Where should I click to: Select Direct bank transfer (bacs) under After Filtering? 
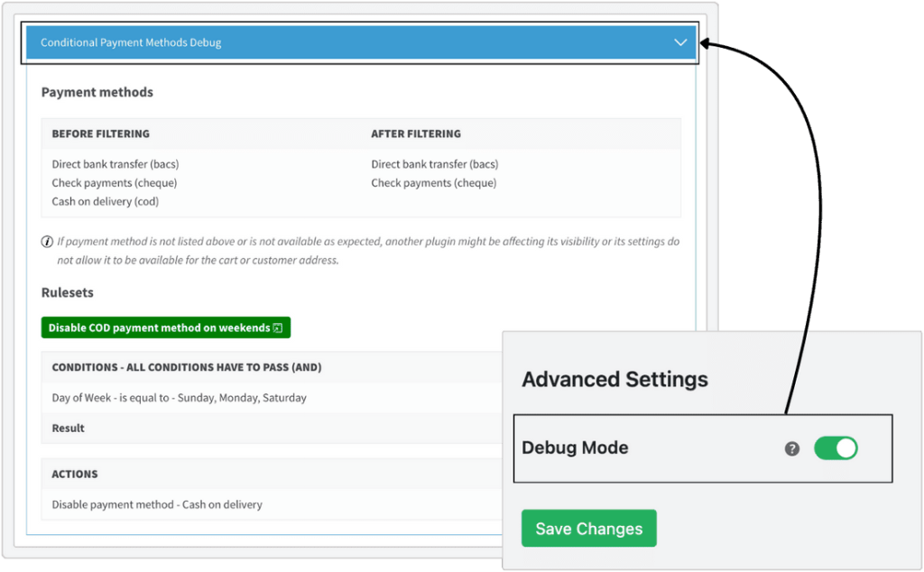coord(435,164)
